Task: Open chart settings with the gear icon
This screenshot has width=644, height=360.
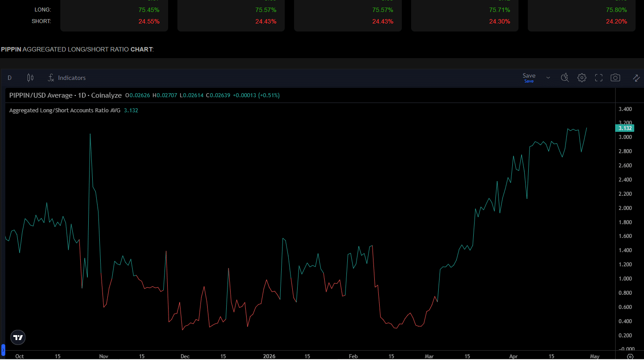Action: 581,78
